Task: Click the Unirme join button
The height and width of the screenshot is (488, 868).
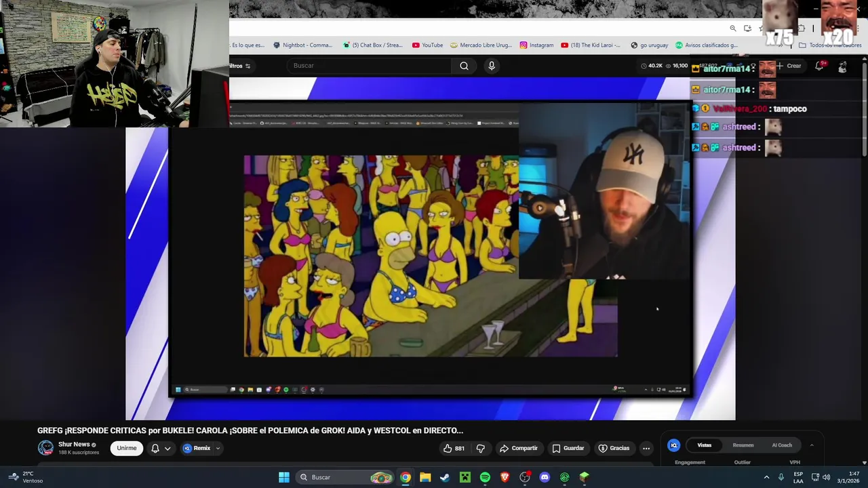Action: (x=127, y=448)
